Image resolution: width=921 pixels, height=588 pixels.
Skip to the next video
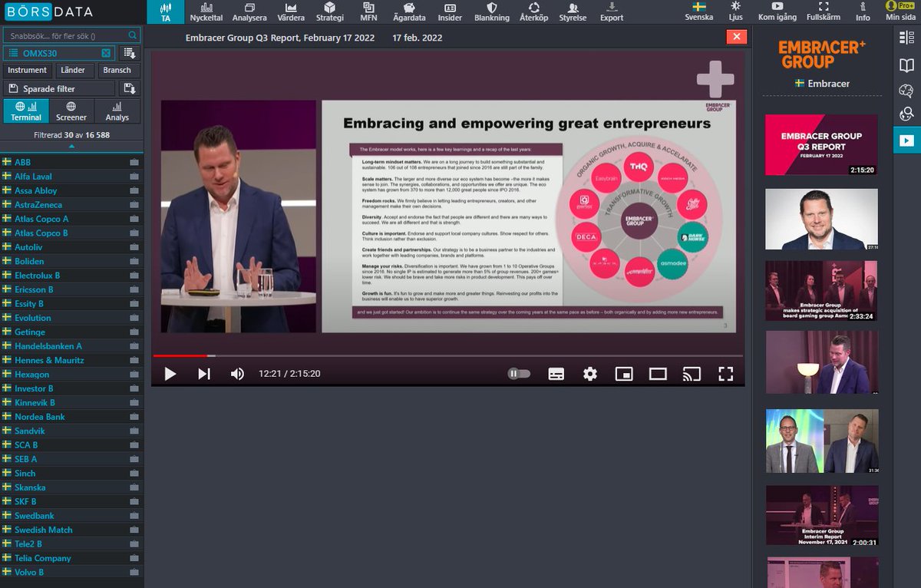point(204,374)
